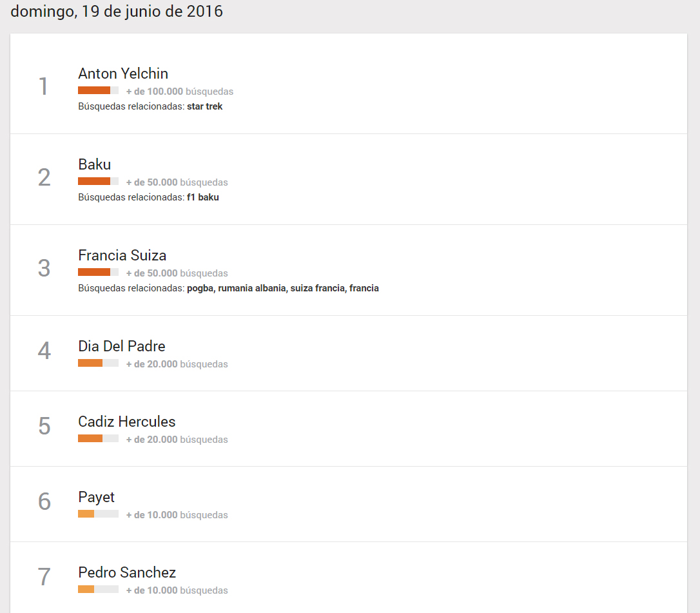700x613 pixels.
Task: Click rank number 4 beside Dia Del Padre
Action: pyautogui.click(x=44, y=351)
